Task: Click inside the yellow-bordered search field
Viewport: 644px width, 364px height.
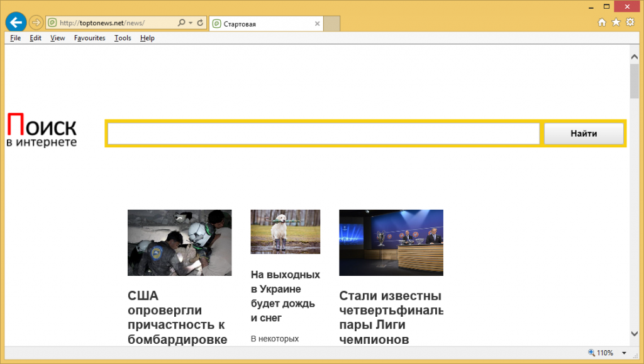Action: pos(323,134)
